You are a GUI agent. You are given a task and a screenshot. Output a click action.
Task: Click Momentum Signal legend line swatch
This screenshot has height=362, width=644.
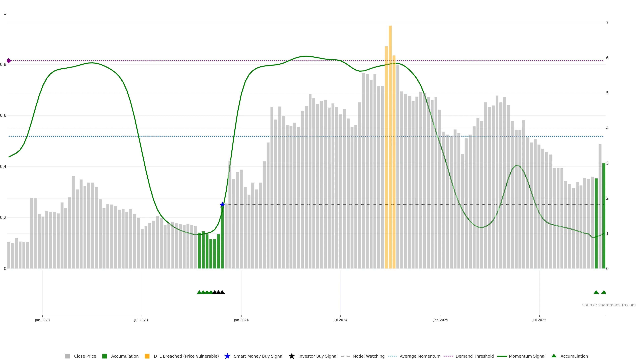(x=502, y=356)
